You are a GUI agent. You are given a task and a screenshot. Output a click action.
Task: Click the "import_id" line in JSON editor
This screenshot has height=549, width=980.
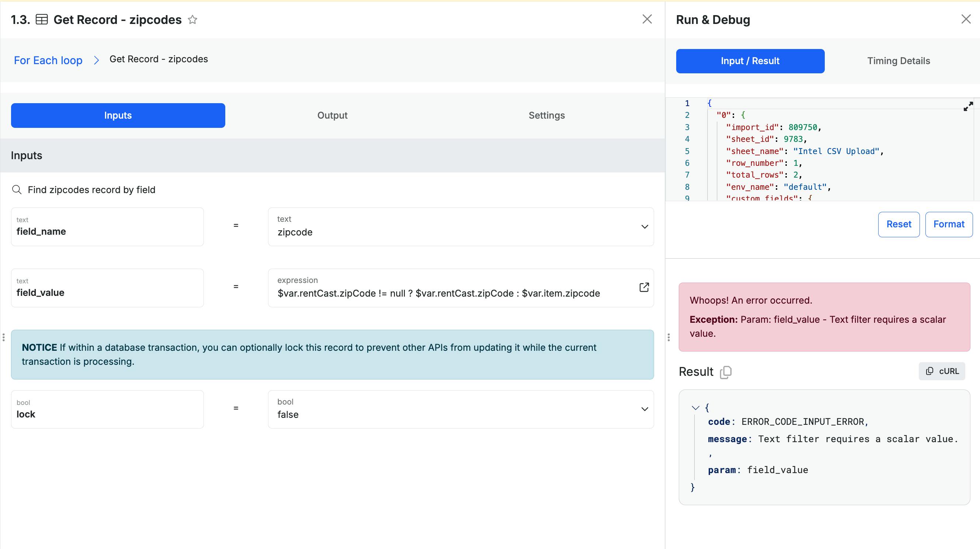[x=774, y=127]
